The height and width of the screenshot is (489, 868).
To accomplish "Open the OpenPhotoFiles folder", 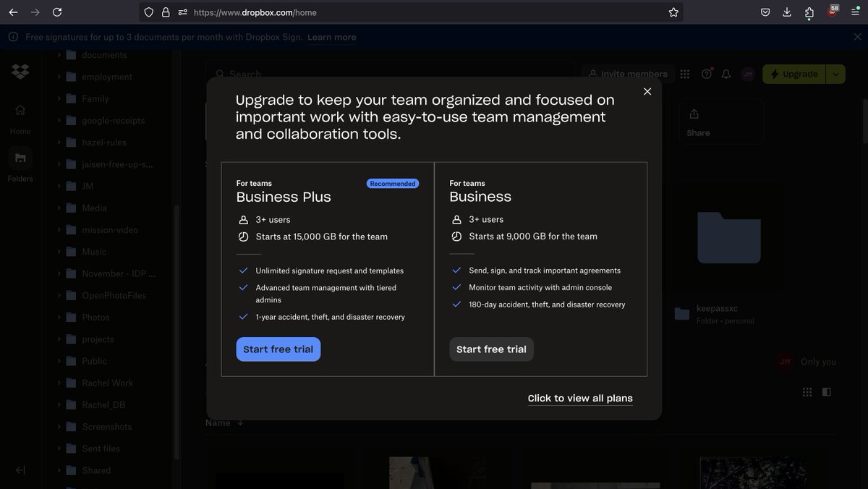I will pyautogui.click(x=114, y=295).
